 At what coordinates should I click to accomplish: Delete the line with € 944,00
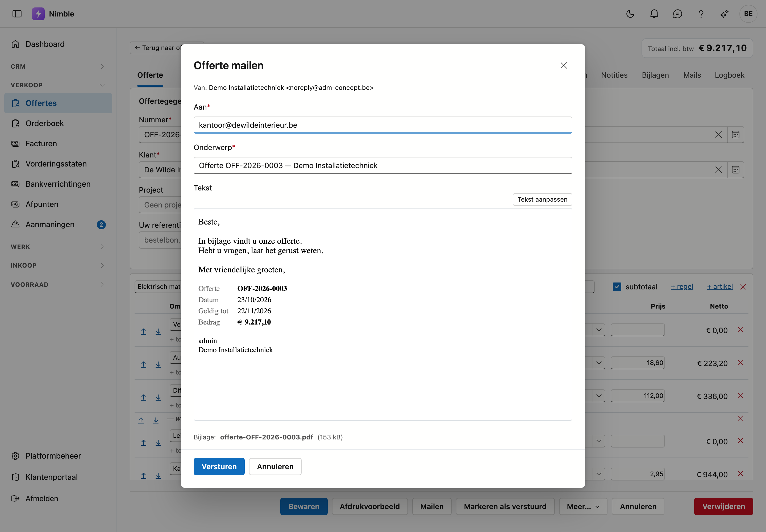point(740,473)
